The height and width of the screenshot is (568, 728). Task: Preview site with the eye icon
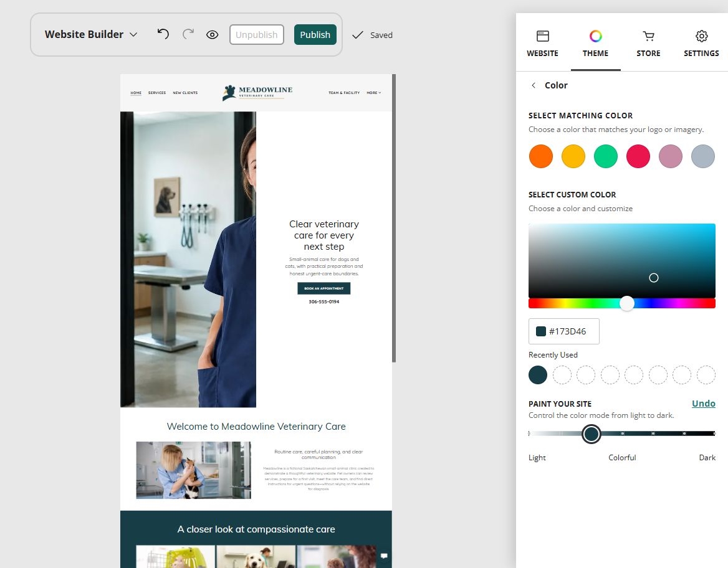tap(212, 35)
